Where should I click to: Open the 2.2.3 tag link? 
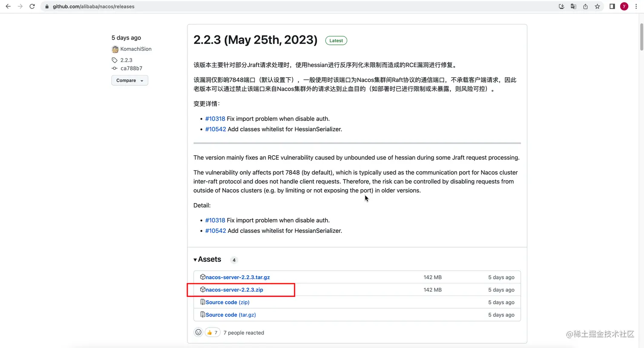pyautogui.click(x=126, y=60)
